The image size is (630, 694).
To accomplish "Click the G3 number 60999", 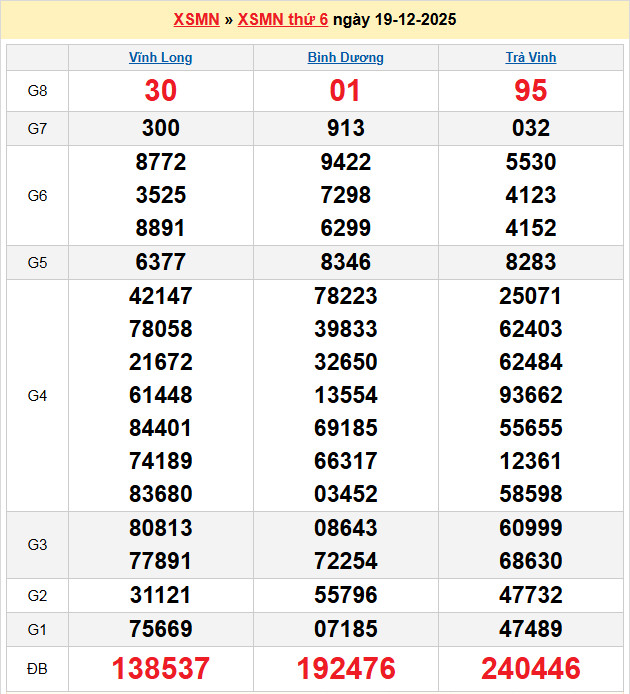I will pyautogui.click(x=530, y=528).
